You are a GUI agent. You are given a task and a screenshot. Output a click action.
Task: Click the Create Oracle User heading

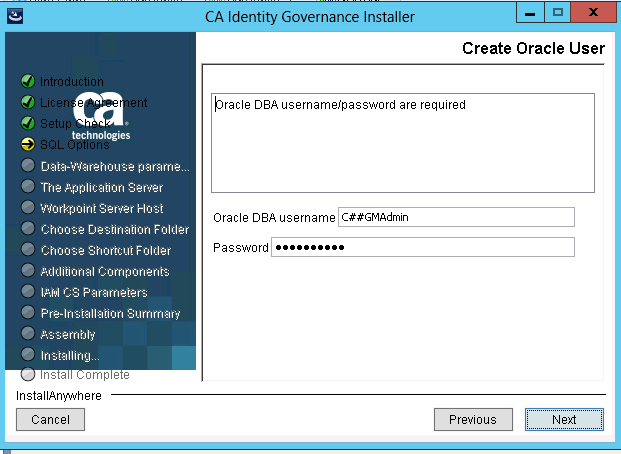click(533, 48)
